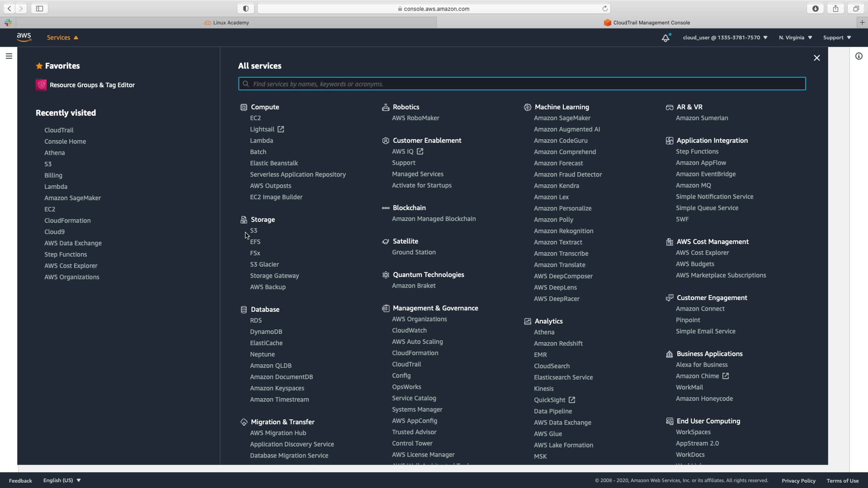
Task: Click the AR & VR category icon
Action: (x=669, y=107)
